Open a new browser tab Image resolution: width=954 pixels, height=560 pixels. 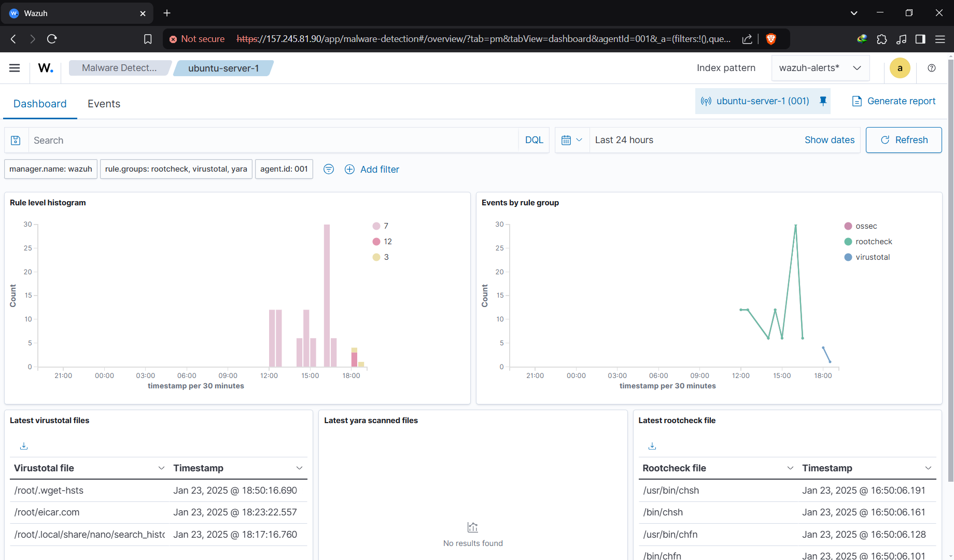click(x=167, y=13)
